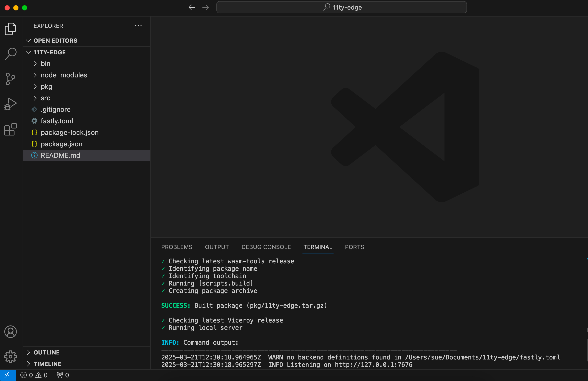Click the package-lock.json braces icon
This screenshot has width=588, height=381.
point(34,132)
